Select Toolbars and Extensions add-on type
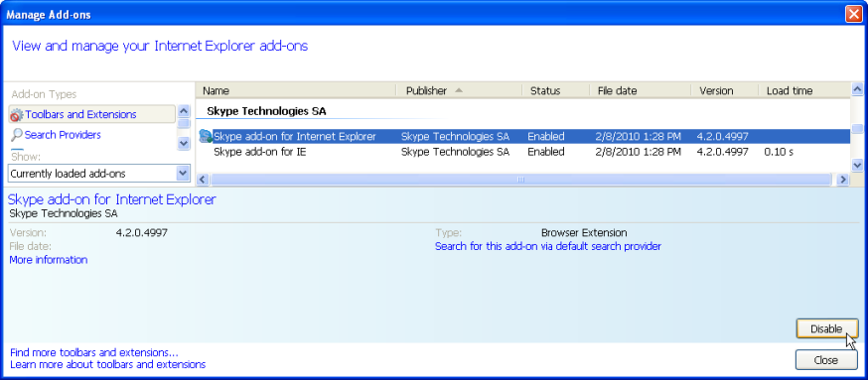The width and height of the screenshot is (868, 380). point(92,114)
